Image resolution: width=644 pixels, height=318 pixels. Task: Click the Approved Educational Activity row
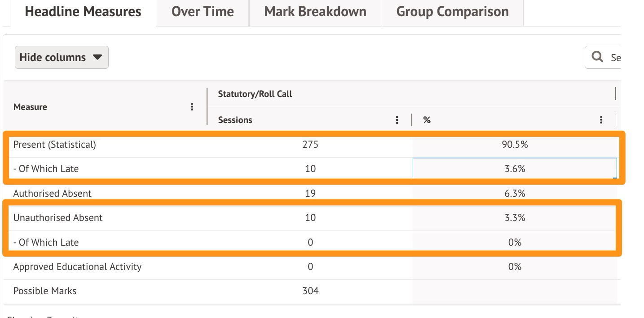(x=77, y=267)
